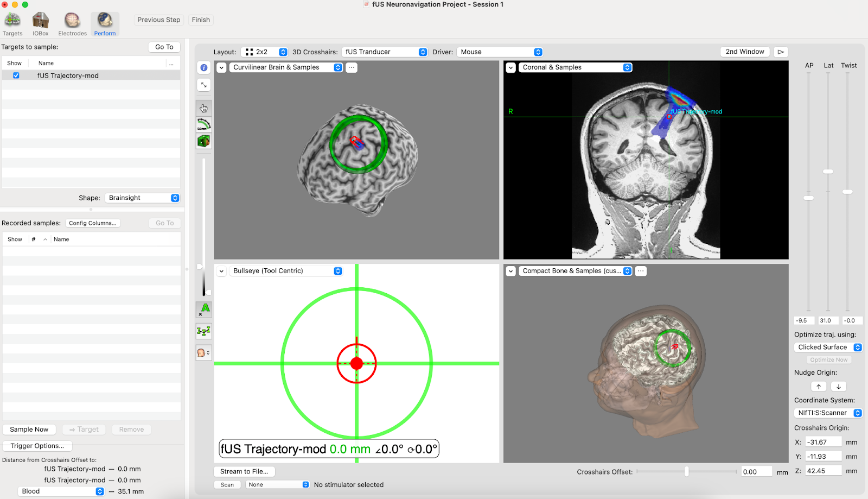Image resolution: width=868 pixels, height=499 pixels.
Task: Open the Layout 2x2 dropdown
Action: [x=266, y=52]
